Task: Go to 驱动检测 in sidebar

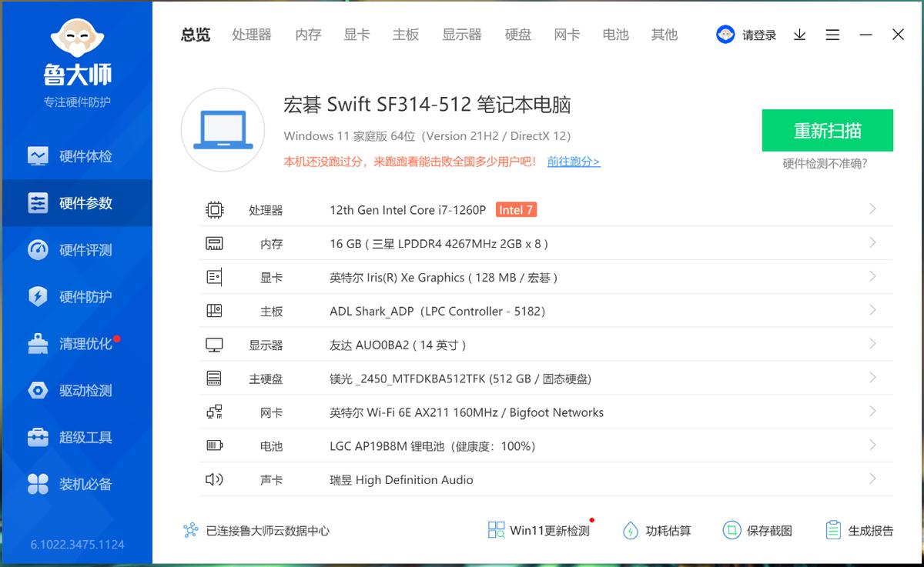Action: [x=77, y=391]
